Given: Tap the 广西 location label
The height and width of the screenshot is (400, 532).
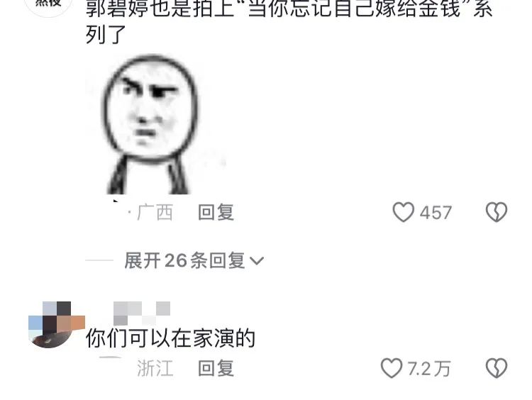Looking at the screenshot, I should tap(155, 212).
